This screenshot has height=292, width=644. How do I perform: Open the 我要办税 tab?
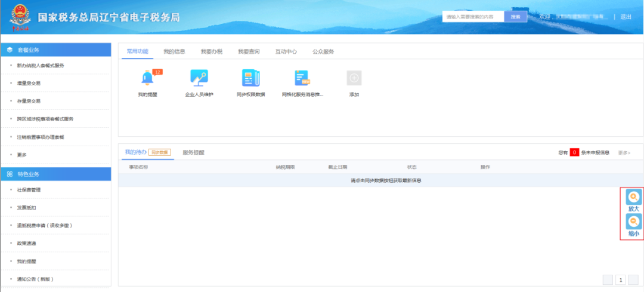[212, 51]
